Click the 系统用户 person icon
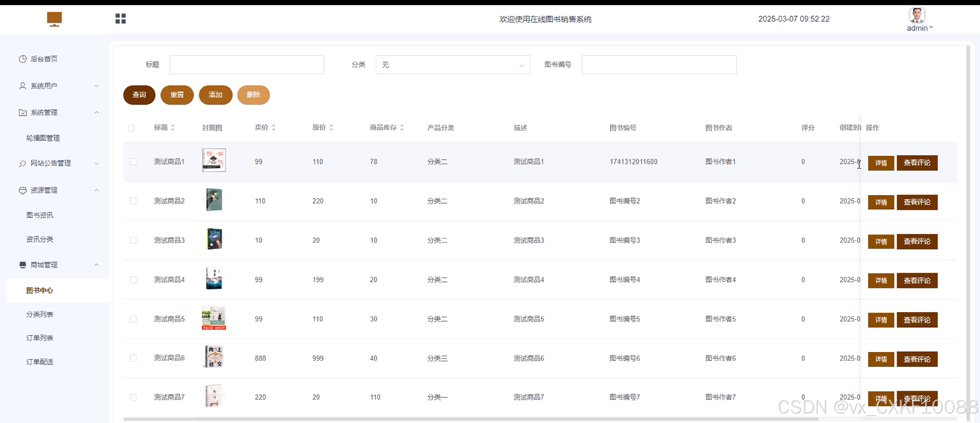980x423 pixels. pos(23,86)
